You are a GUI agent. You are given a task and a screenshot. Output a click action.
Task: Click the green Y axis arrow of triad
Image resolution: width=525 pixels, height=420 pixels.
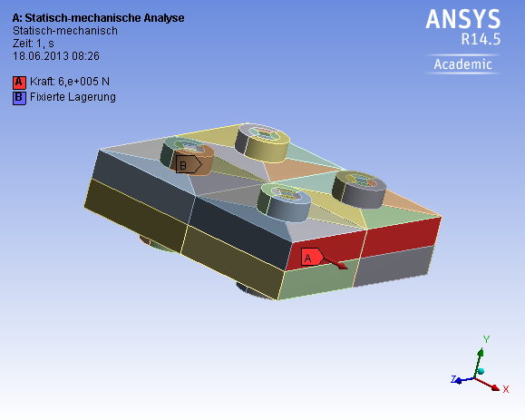(479, 363)
